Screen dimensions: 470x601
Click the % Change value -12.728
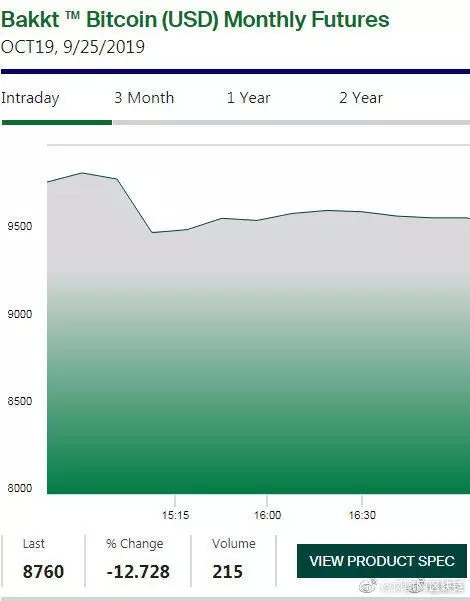click(138, 571)
